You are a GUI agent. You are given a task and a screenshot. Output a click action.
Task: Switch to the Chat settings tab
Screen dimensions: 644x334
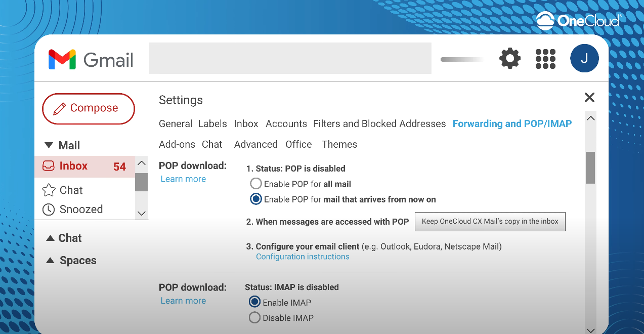pos(212,145)
